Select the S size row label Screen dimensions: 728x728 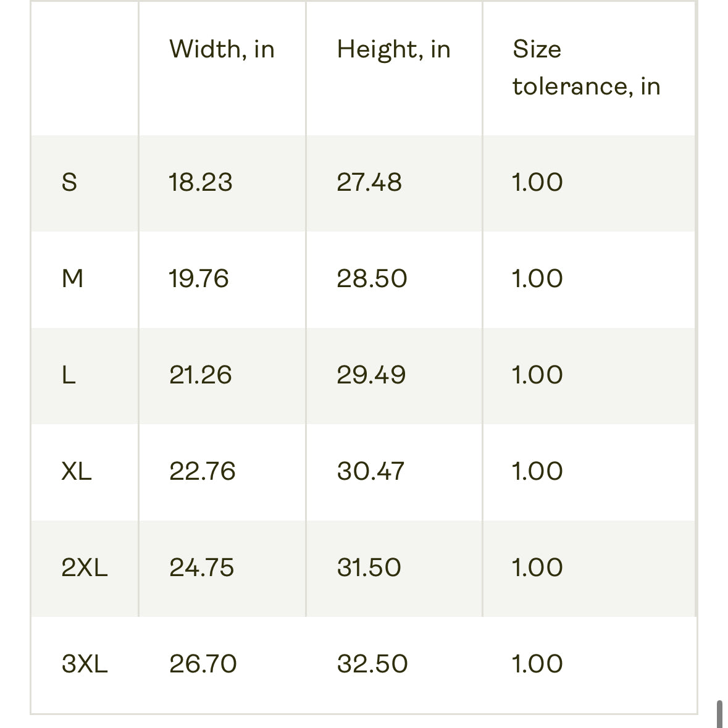pos(70,182)
